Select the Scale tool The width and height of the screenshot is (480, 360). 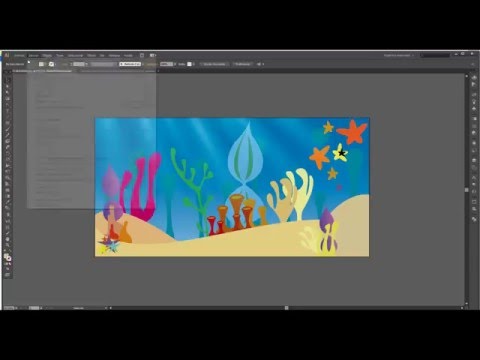tap(8, 160)
